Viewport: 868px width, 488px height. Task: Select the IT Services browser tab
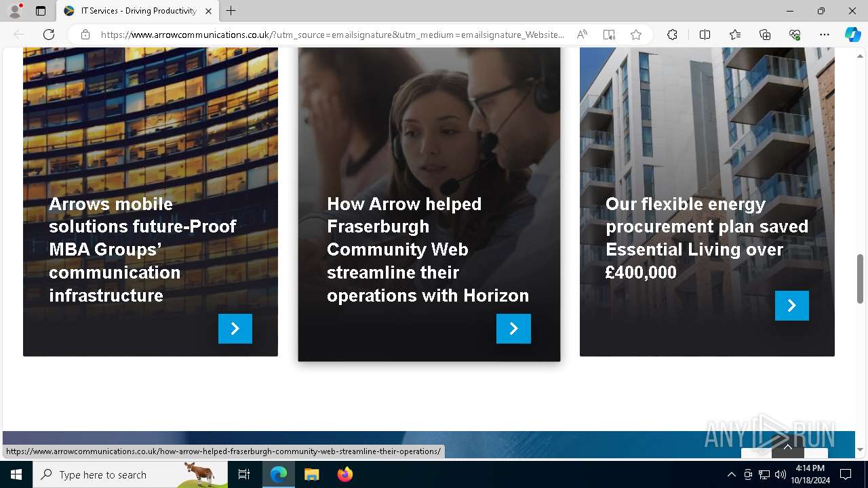(138, 11)
